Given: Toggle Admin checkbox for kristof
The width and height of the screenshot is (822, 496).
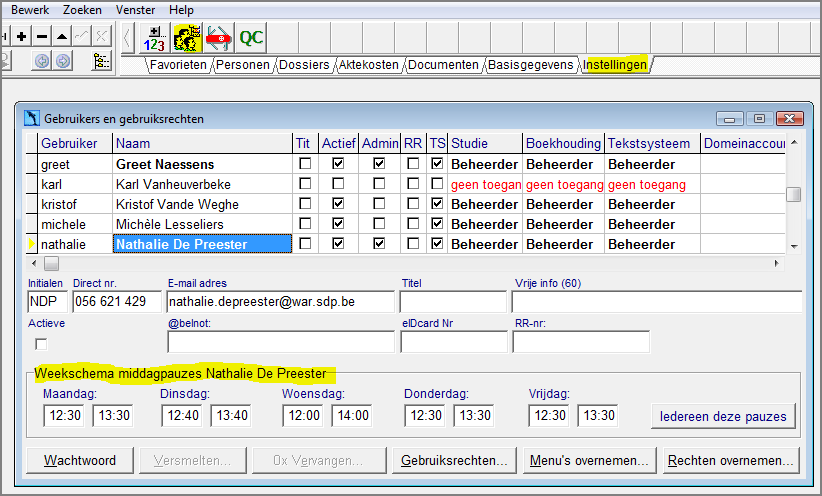Looking at the screenshot, I should [x=379, y=203].
